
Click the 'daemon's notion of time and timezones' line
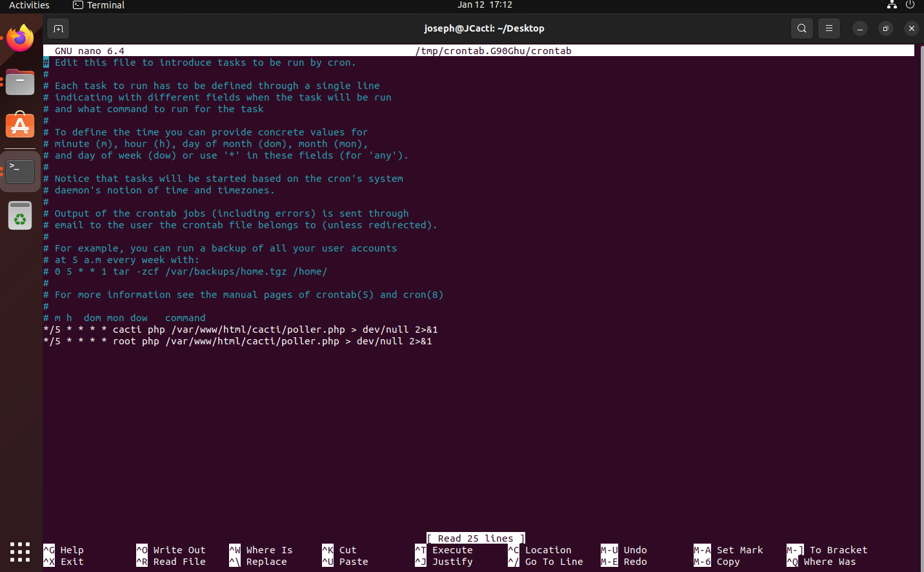click(x=159, y=190)
